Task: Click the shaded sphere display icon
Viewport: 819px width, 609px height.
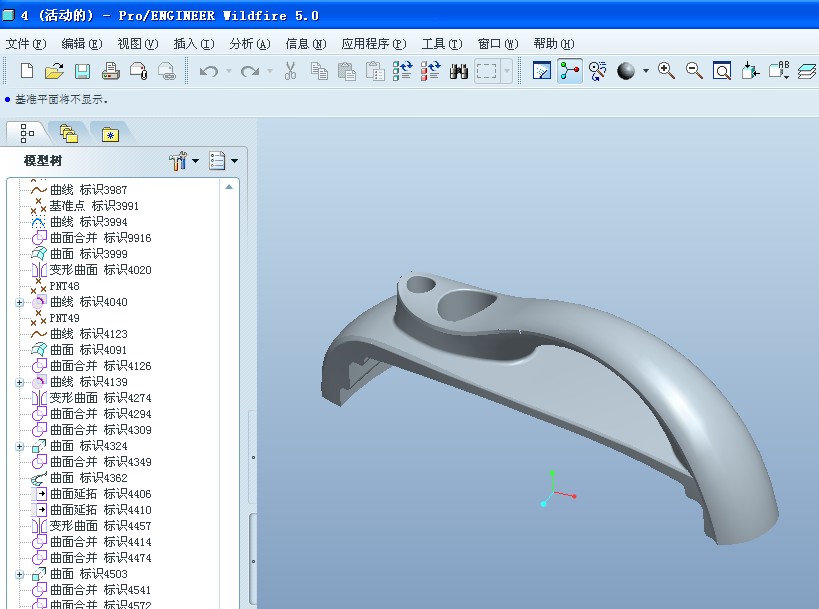Action: point(626,71)
